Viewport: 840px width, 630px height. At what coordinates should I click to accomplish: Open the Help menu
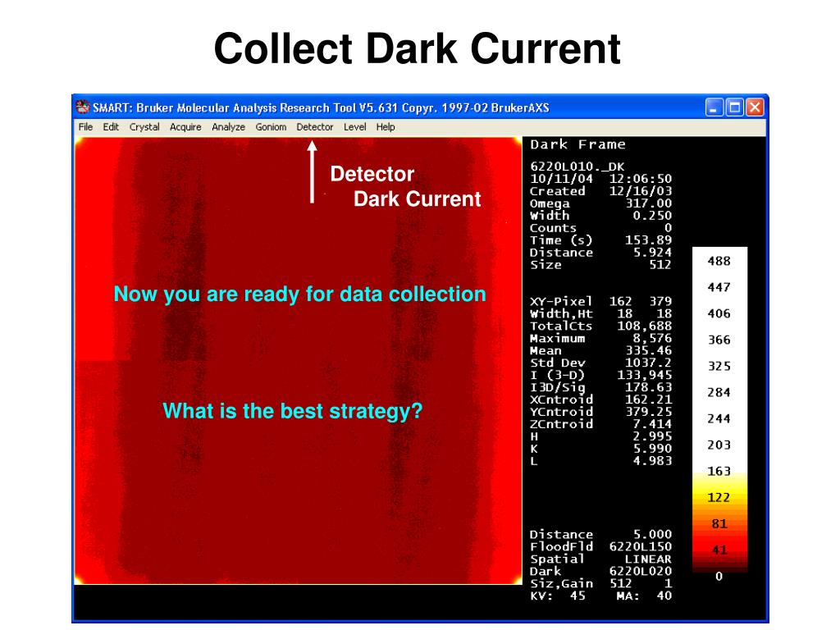click(386, 127)
